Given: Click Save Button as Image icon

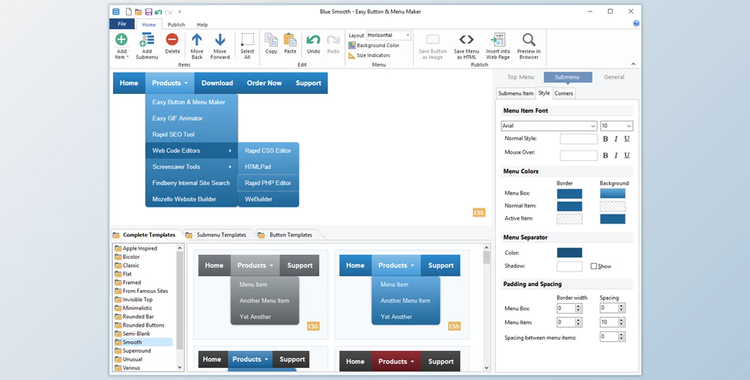Looking at the screenshot, I should (432, 40).
